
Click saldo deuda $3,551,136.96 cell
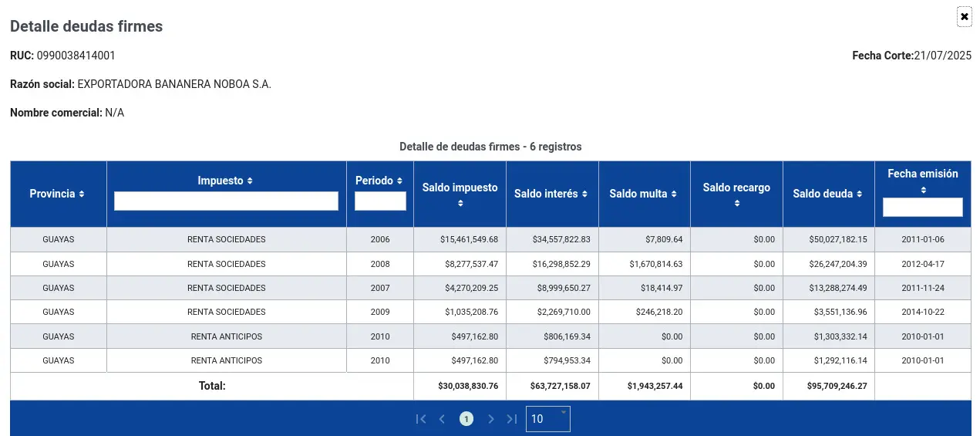(x=829, y=312)
